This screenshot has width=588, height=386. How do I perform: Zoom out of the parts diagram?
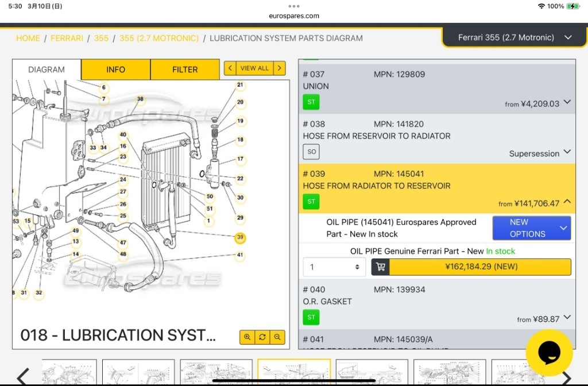277,337
